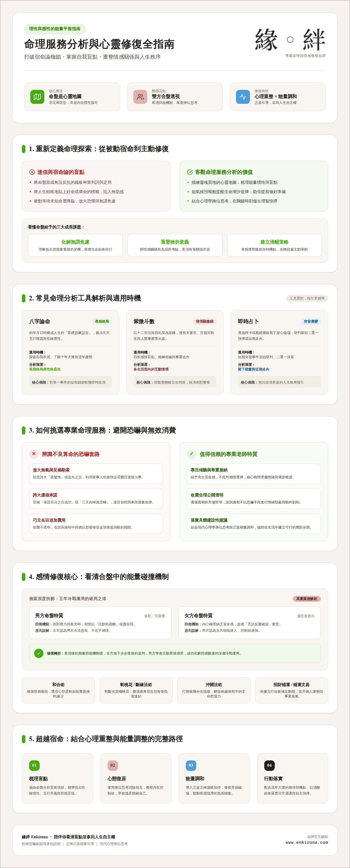Click the red X circle icon beside 迷信與宿命論的盲點

(x=32, y=172)
